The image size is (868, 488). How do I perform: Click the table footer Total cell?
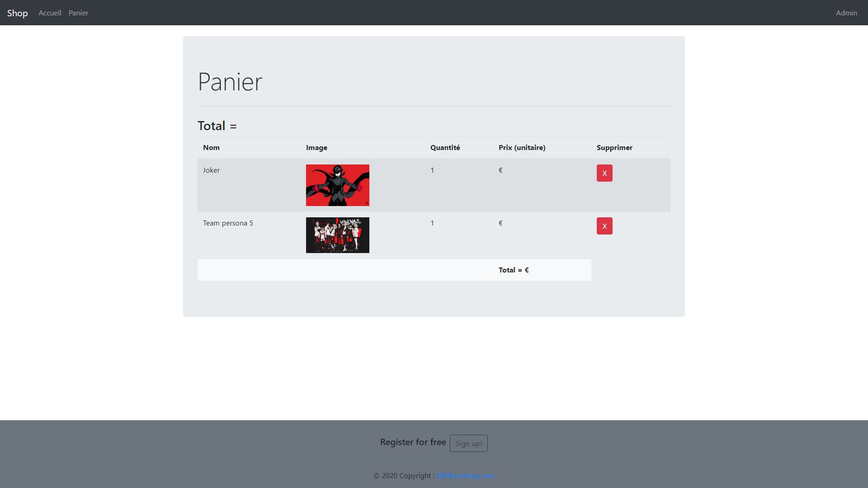click(514, 270)
